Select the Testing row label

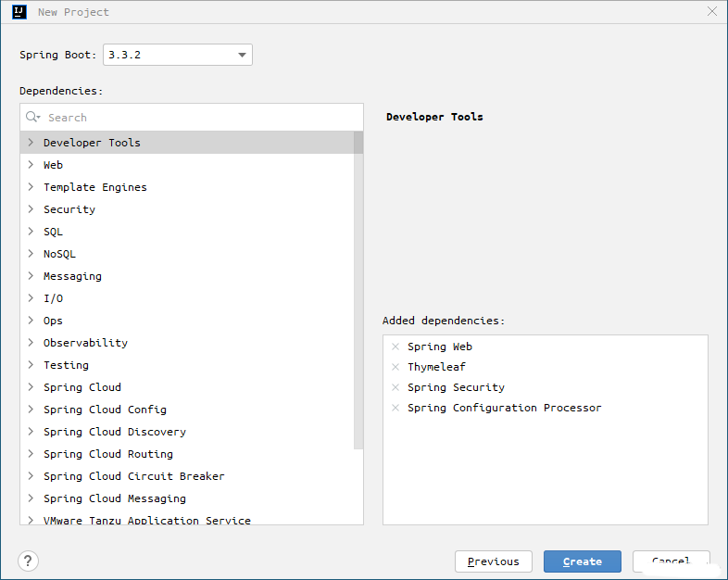pyautogui.click(x=66, y=365)
